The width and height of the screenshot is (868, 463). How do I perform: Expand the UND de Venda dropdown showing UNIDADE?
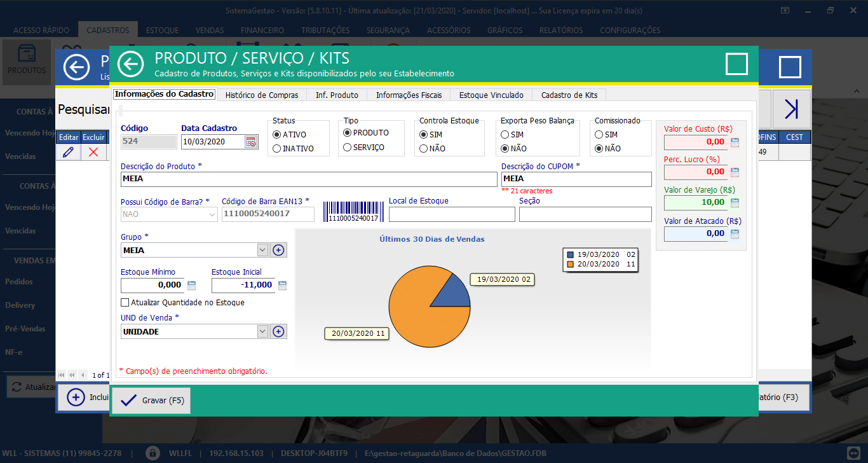pos(262,331)
